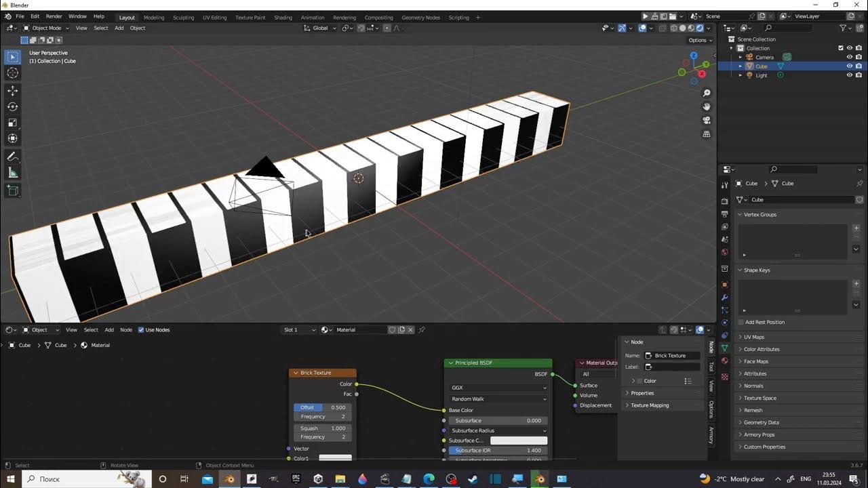Activate the Cursor tool
This screenshot has width=868, height=488.
click(x=12, y=73)
